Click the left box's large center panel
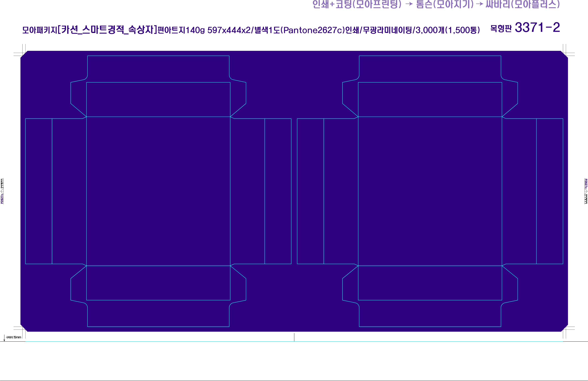 [158, 191]
